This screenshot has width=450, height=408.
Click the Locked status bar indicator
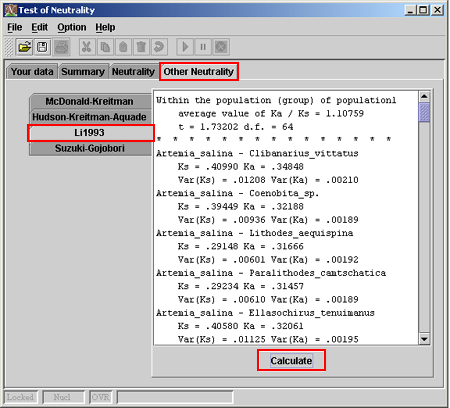click(21, 397)
